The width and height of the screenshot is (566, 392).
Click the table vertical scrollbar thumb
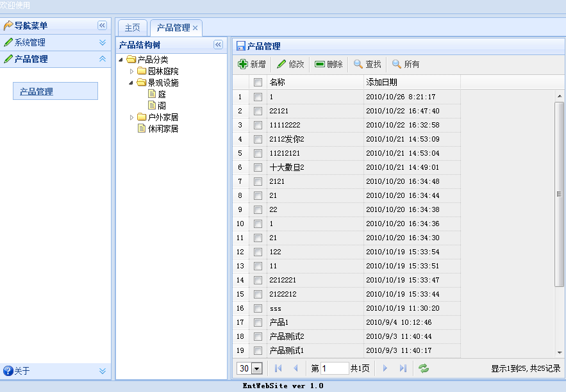[559, 194]
